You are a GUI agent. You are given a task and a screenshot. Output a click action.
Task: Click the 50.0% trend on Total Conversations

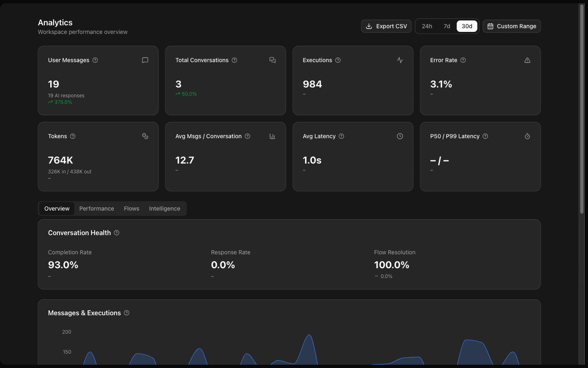click(x=186, y=94)
